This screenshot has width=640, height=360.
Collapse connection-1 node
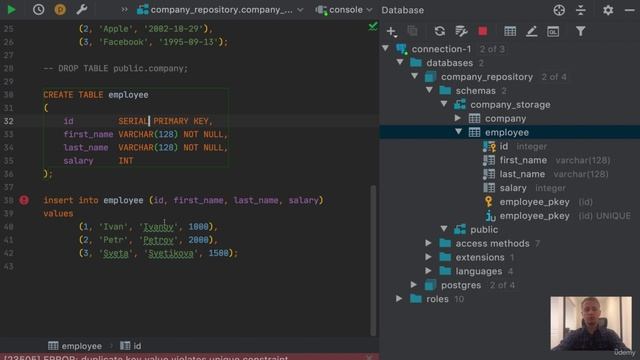(x=386, y=49)
